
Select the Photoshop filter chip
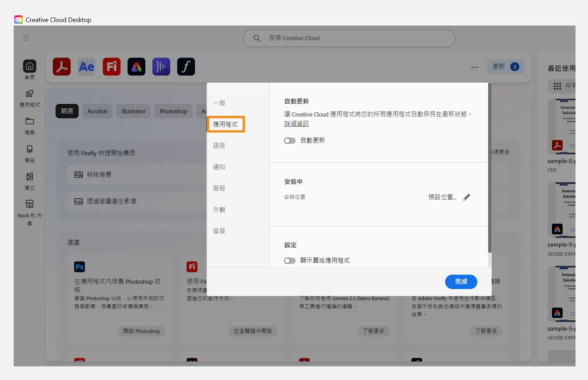(x=173, y=111)
